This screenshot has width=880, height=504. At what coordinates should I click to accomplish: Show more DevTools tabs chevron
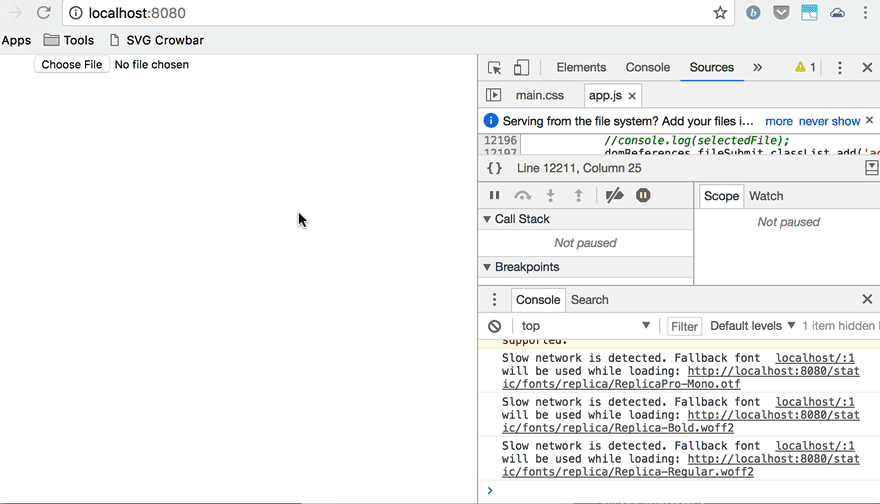[x=758, y=67]
